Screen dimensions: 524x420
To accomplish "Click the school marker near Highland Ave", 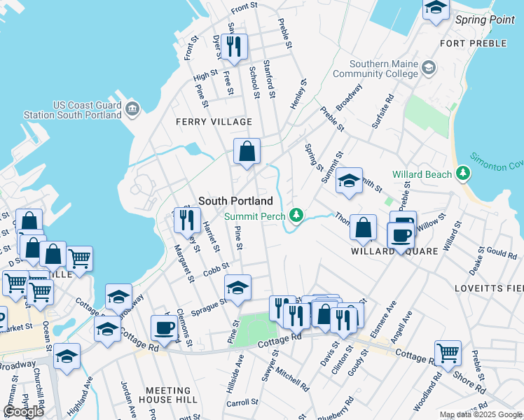I will [x=67, y=357].
